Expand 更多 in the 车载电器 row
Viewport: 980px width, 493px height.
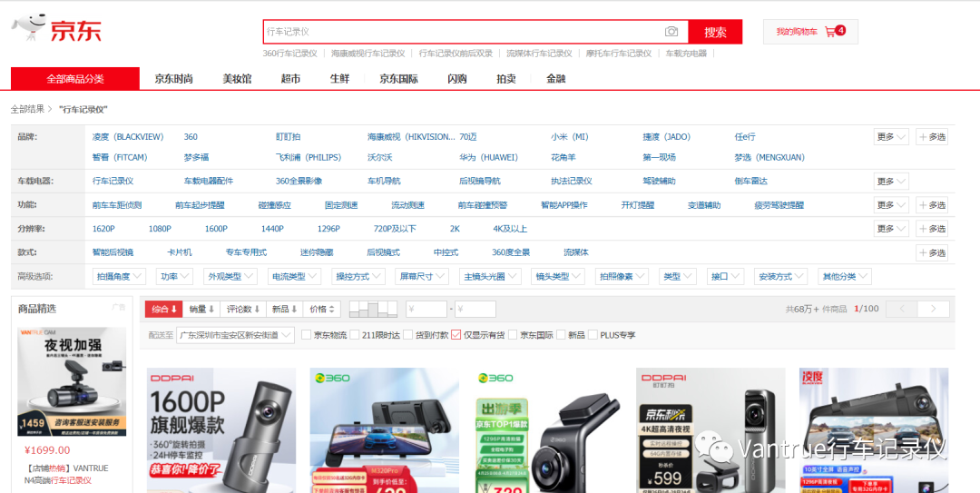891,182
